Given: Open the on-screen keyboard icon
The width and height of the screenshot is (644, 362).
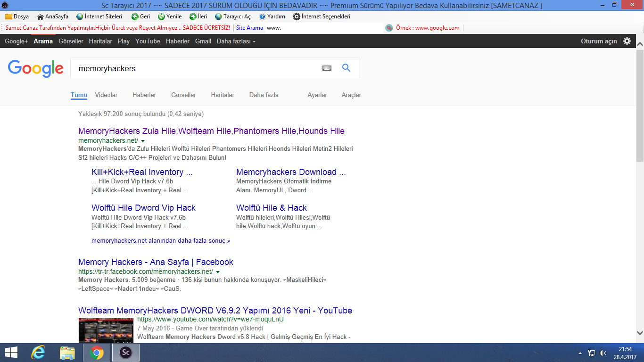Looking at the screenshot, I should point(327,68).
